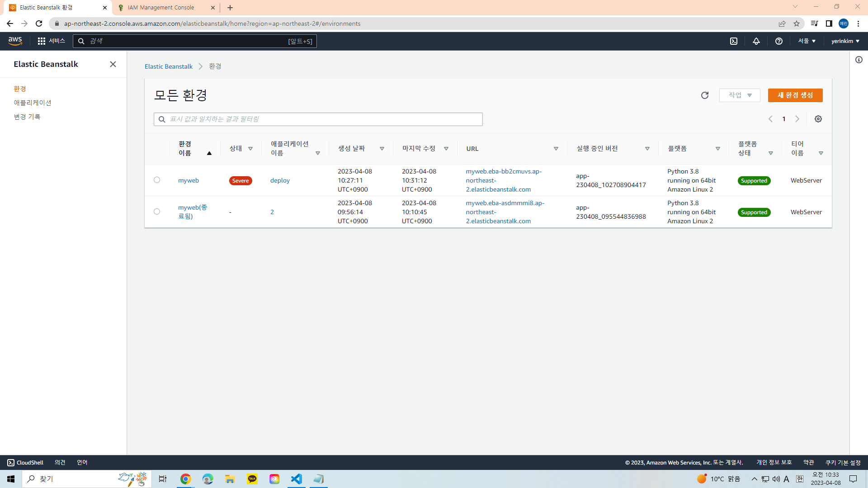868x488 pixels.
Task: Bookmark this page with the star
Action: [x=797, y=23]
